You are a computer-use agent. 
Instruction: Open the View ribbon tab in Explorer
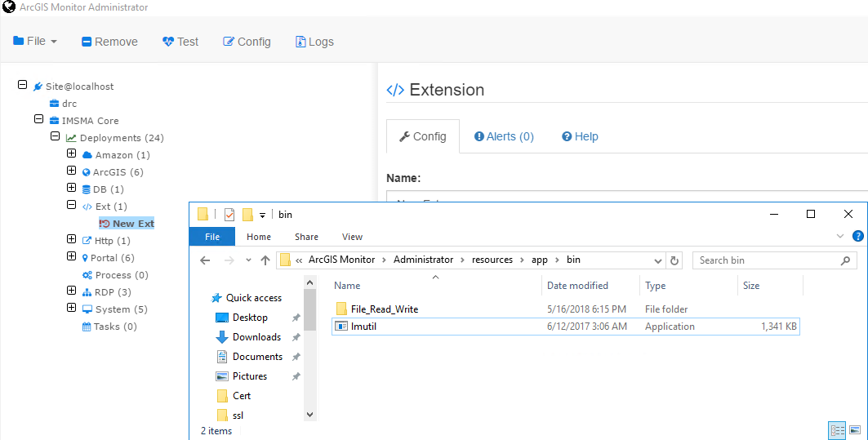[352, 237]
